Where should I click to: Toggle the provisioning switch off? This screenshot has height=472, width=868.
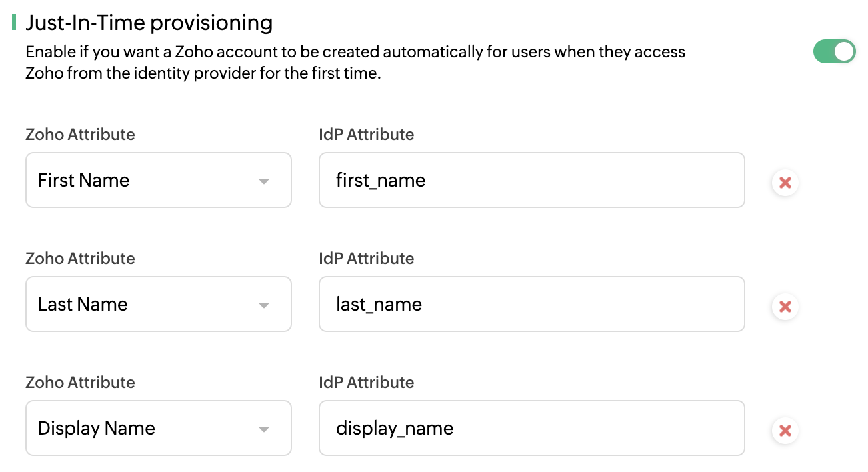pos(834,51)
